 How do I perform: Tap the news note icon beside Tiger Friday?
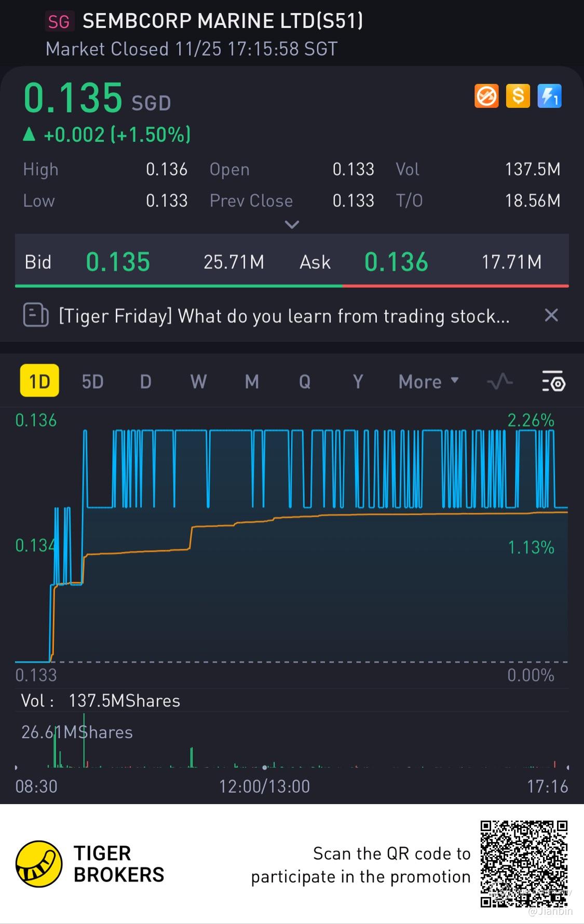(x=36, y=315)
